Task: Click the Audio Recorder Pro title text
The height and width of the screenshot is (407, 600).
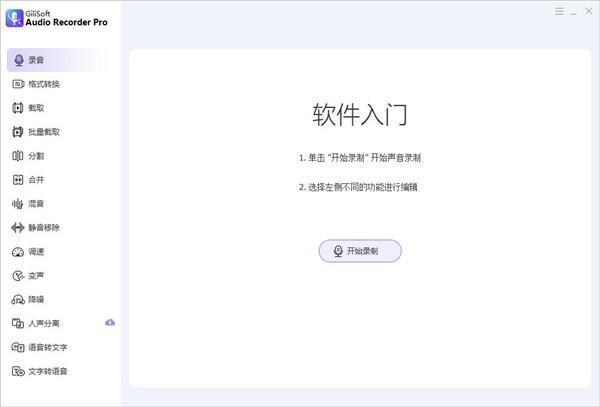Action: click(67, 22)
